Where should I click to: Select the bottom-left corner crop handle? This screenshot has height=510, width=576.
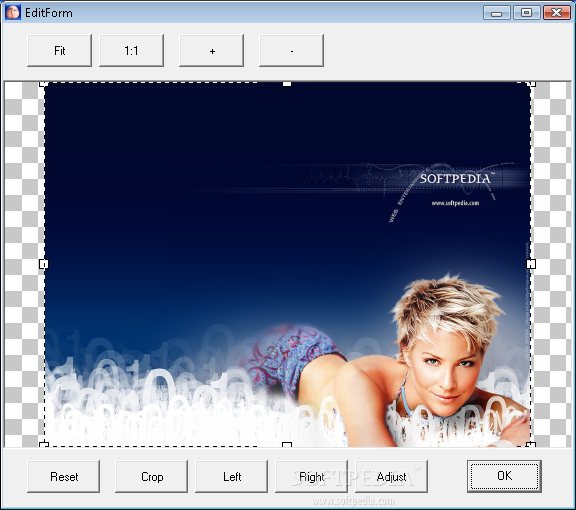coord(44,445)
